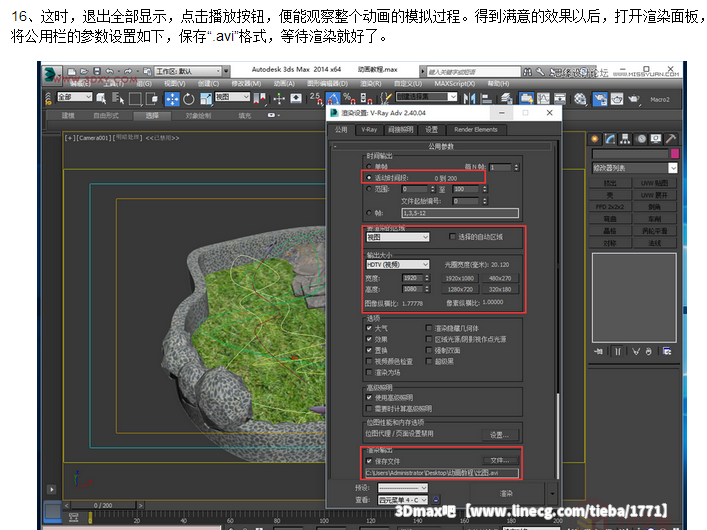Open the Modify panel arc icon
Viewport: 707px width, 530px height.
pos(610,139)
